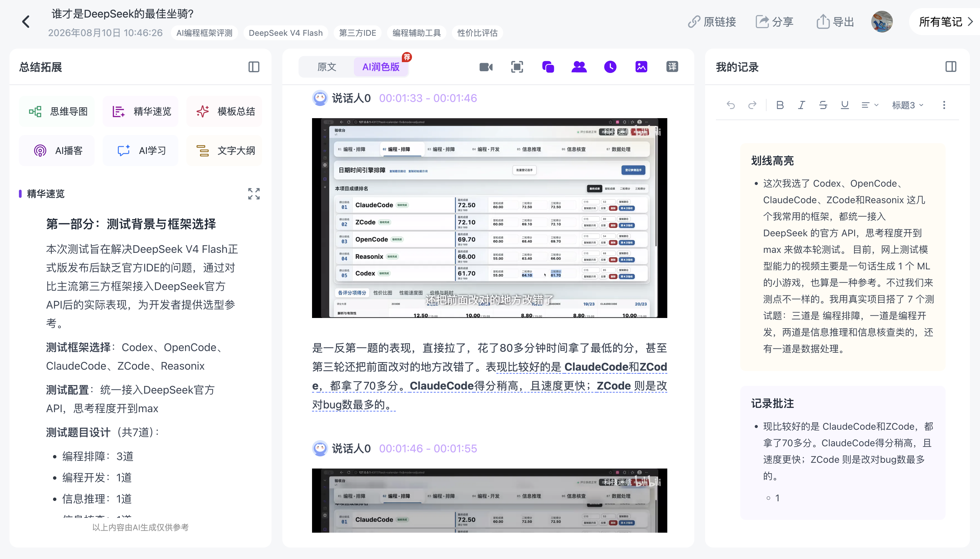Open the 标题3 heading style dropdown
This screenshot has height=559, width=980.
908,105
